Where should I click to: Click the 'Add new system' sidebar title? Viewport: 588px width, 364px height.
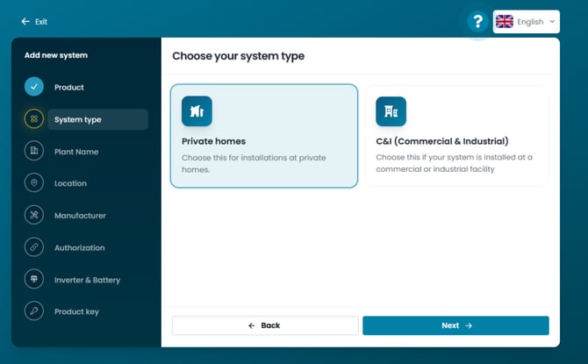[x=56, y=55]
